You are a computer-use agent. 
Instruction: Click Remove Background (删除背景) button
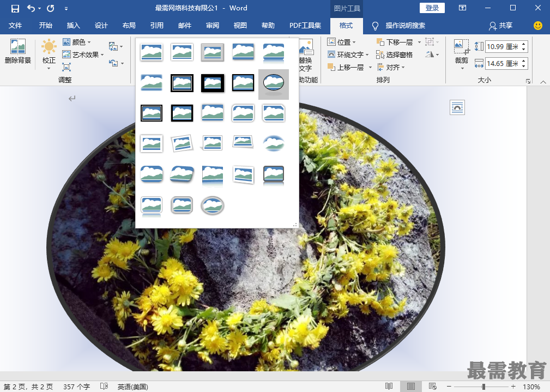pos(18,51)
